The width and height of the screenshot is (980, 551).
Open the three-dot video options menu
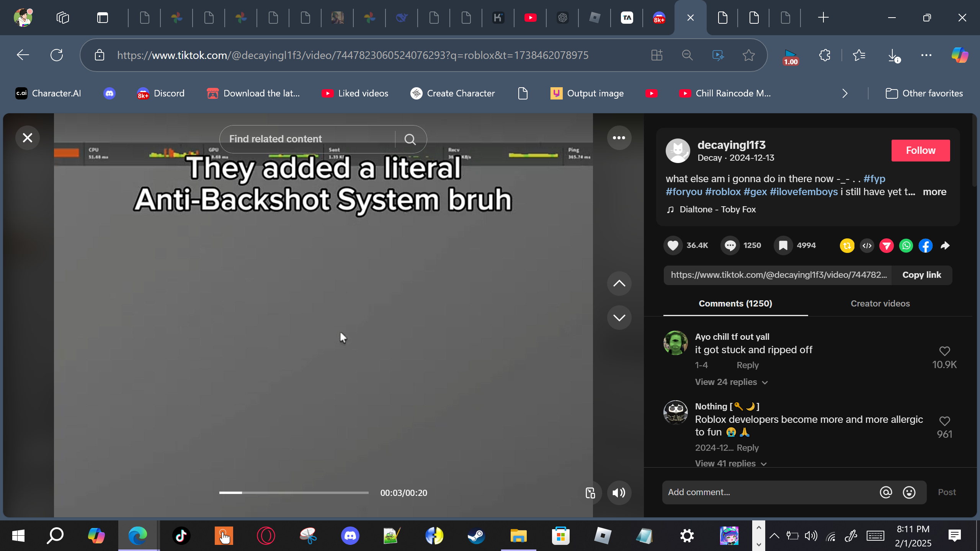[x=619, y=138]
